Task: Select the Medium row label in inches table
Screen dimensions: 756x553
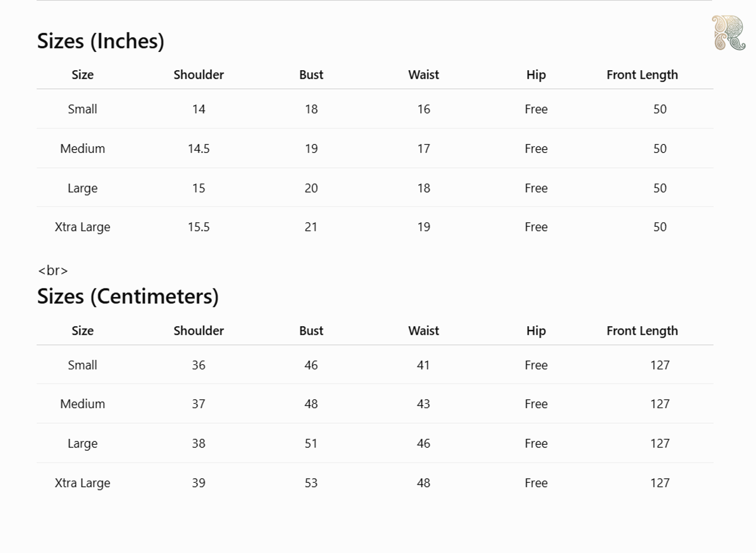Action: tap(82, 148)
